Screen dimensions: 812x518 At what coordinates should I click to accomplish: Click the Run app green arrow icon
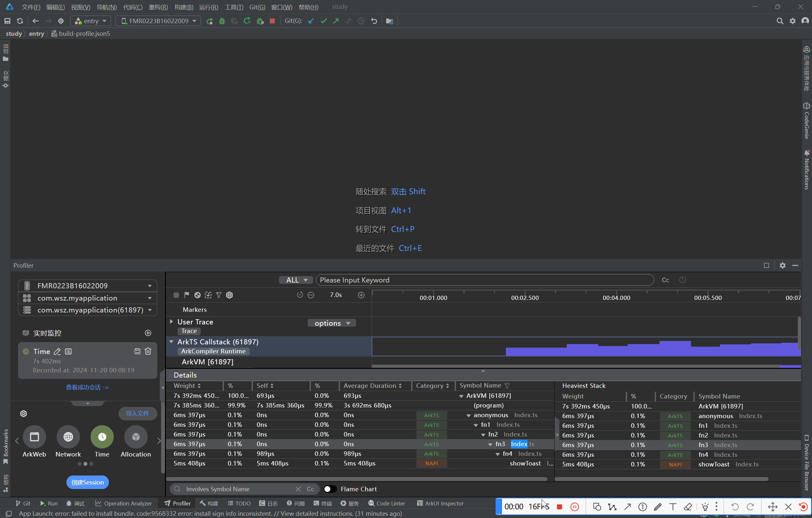click(209, 21)
